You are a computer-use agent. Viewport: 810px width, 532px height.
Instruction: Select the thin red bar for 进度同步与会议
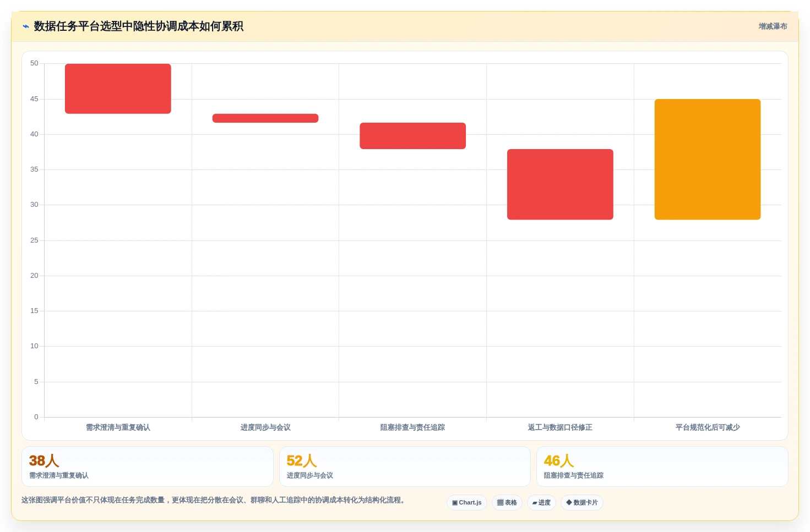coord(265,118)
